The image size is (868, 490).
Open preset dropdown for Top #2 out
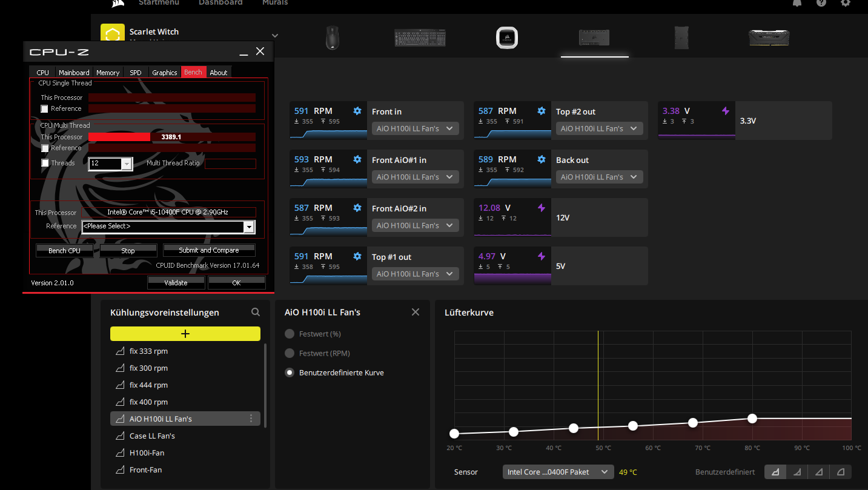[599, 128]
